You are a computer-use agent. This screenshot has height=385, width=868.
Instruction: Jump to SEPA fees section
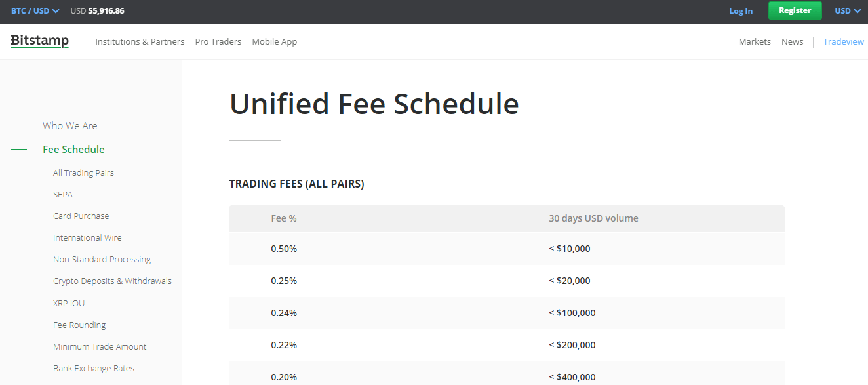click(x=63, y=195)
